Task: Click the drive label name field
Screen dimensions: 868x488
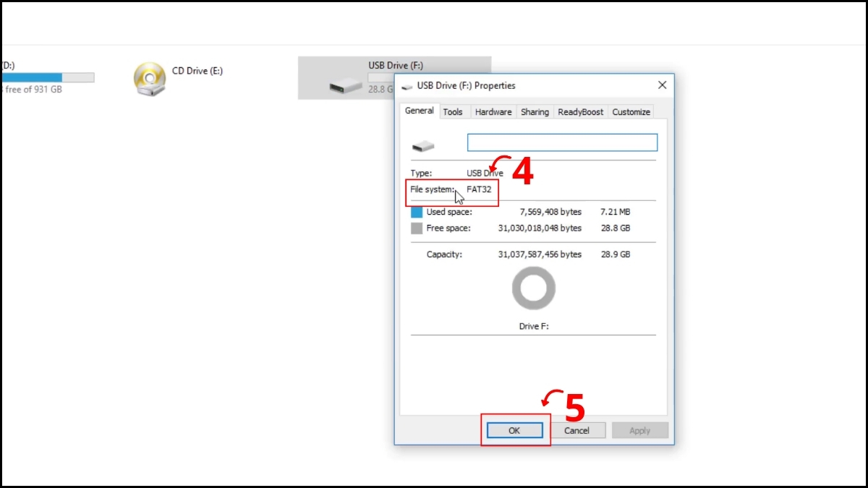Action: pos(562,142)
